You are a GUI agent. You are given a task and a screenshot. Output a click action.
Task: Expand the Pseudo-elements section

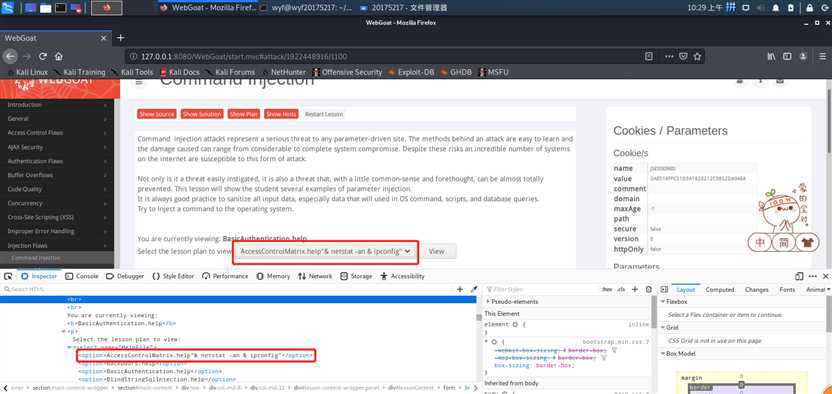[x=488, y=302]
